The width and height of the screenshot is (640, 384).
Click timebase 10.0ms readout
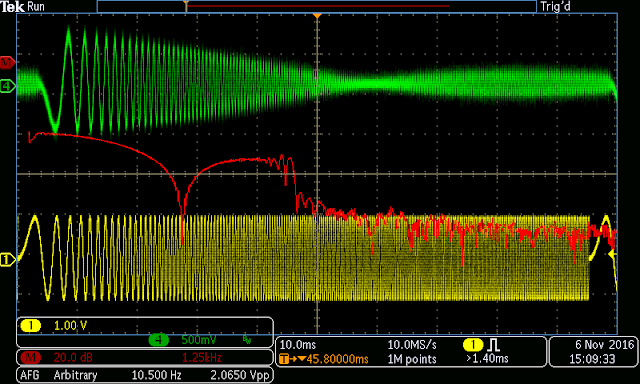coord(298,345)
